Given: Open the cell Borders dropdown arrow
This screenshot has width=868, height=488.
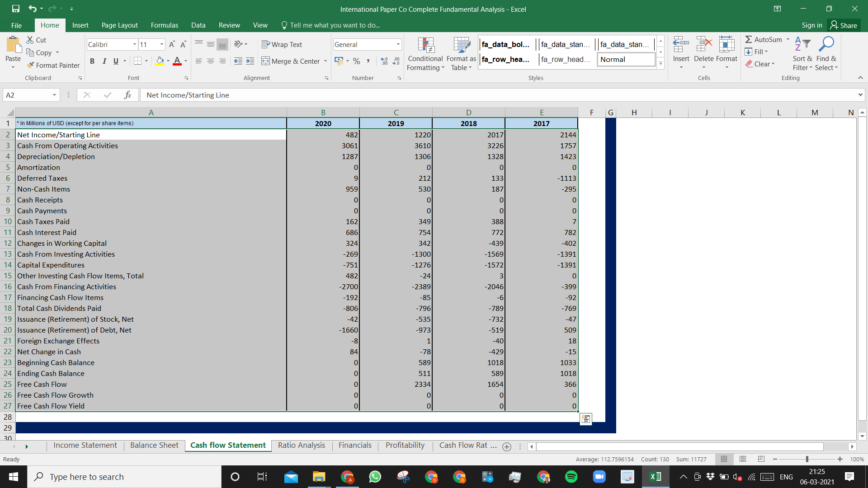Looking at the screenshot, I should pyautogui.click(x=146, y=61).
